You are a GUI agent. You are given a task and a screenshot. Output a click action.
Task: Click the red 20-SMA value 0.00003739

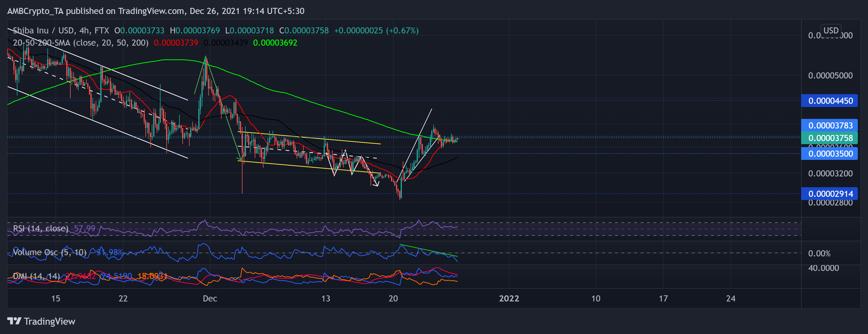[x=176, y=42]
